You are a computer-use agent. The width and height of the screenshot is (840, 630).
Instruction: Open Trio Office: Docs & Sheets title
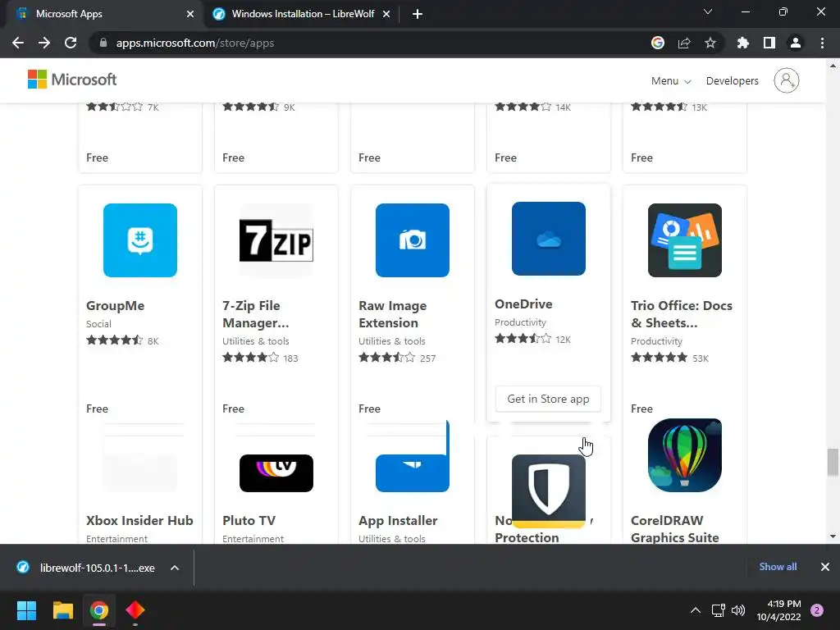pyautogui.click(x=682, y=314)
